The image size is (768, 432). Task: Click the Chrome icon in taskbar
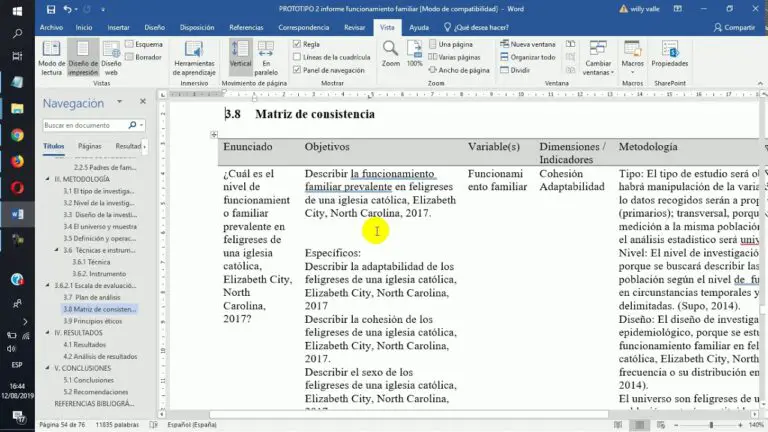pyautogui.click(x=17, y=135)
